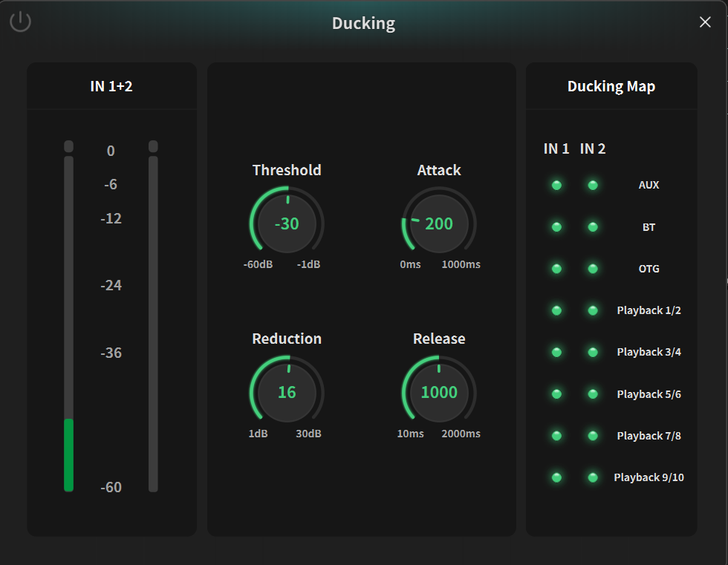Toggle IN 1 ducking for Playback 5/6
The height and width of the screenshot is (565, 728).
[556, 393]
